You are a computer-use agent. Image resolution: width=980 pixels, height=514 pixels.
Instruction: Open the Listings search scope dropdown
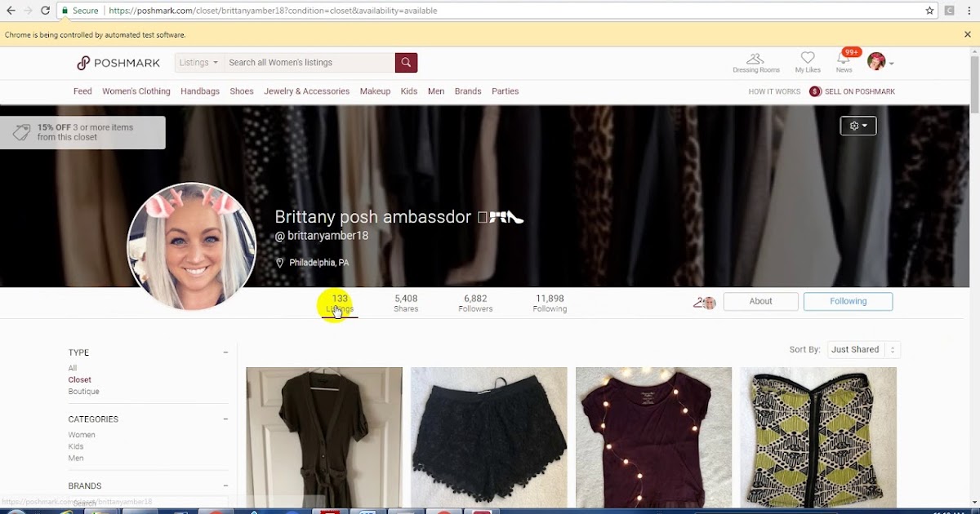(x=198, y=62)
